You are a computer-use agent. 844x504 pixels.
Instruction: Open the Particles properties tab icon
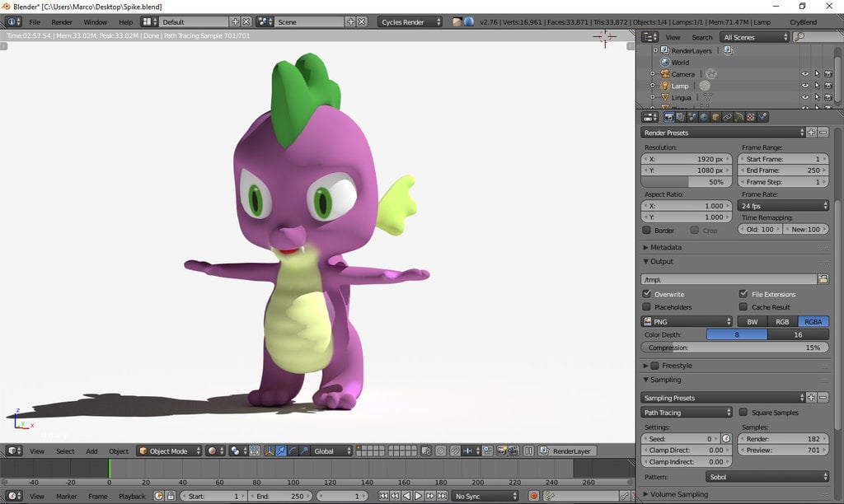[x=762, y=117]
